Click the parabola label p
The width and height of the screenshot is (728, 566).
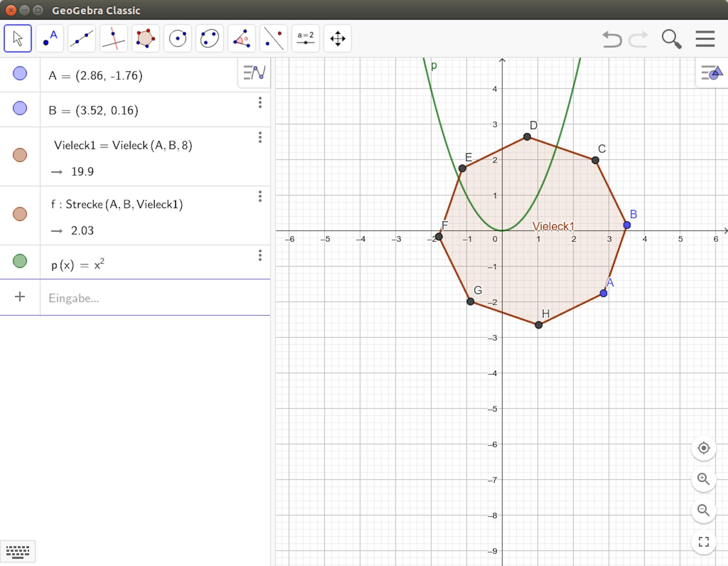pyautogui.click(x=434, y=66)
